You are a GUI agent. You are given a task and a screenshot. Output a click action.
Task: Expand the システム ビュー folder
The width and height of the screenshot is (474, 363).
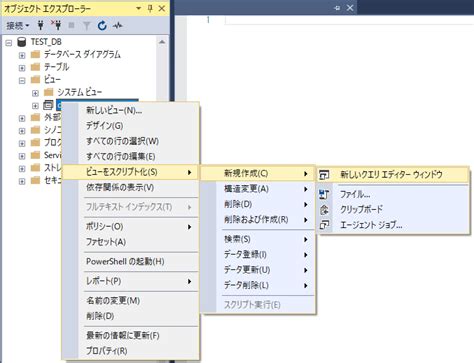[x=35, y=93]
